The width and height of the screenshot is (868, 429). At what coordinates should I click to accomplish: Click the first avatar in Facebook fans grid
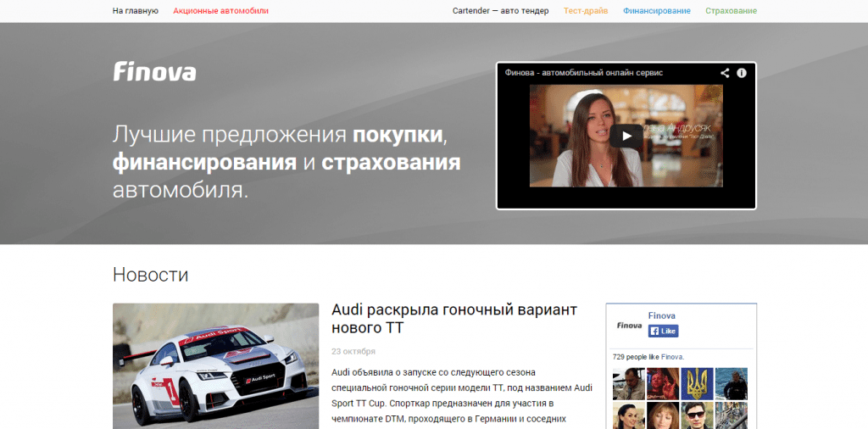click(628, 383)
